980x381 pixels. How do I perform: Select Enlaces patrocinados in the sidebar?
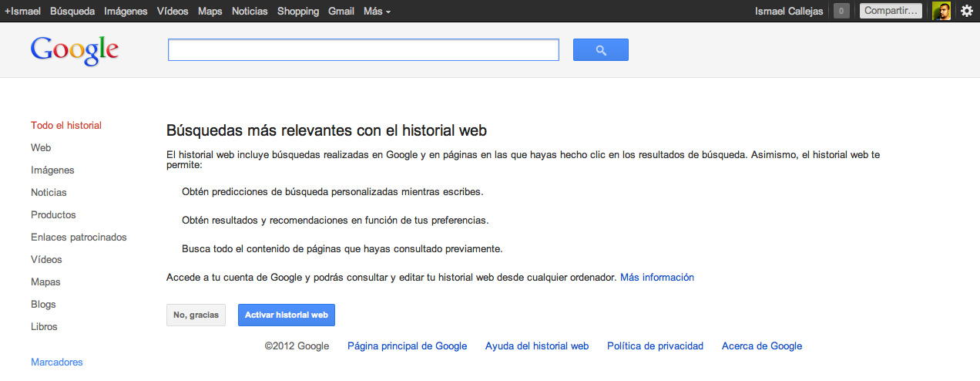[79, 238]
